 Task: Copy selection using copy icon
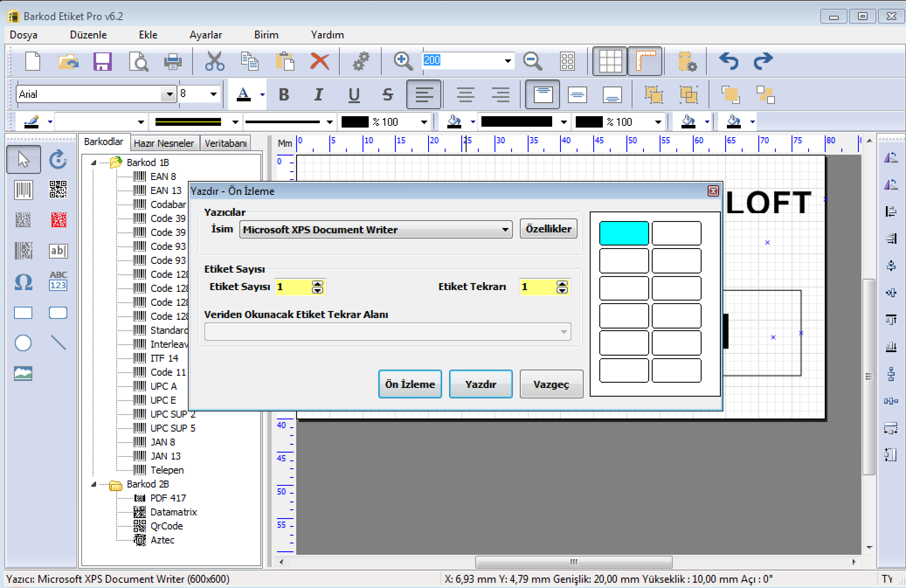(249, 61)
